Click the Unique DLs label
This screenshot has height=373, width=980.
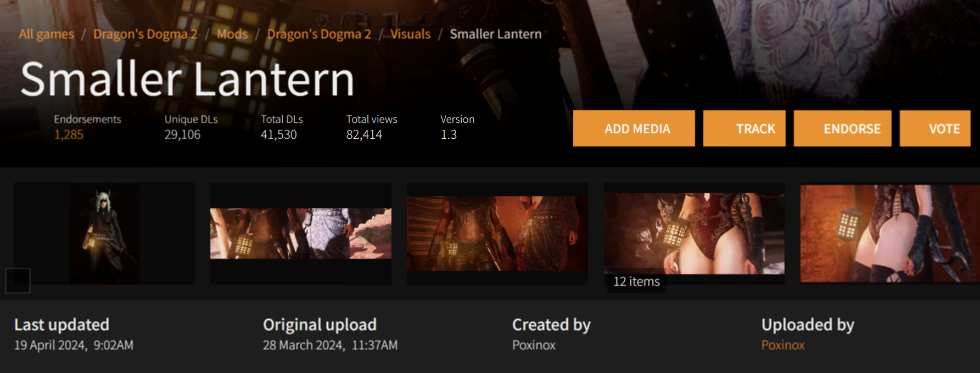coord(191,119)
